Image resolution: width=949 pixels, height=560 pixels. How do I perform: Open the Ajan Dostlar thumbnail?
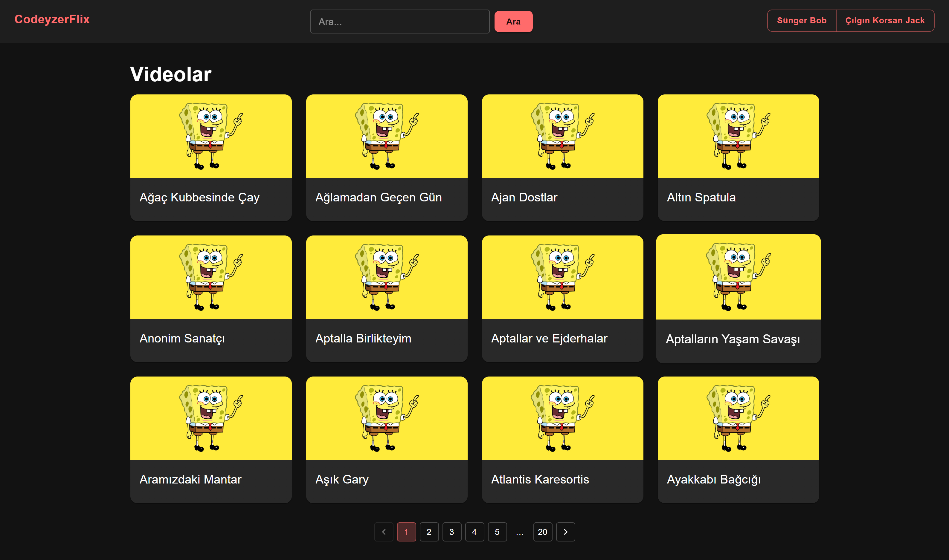(x=562, y=136)
